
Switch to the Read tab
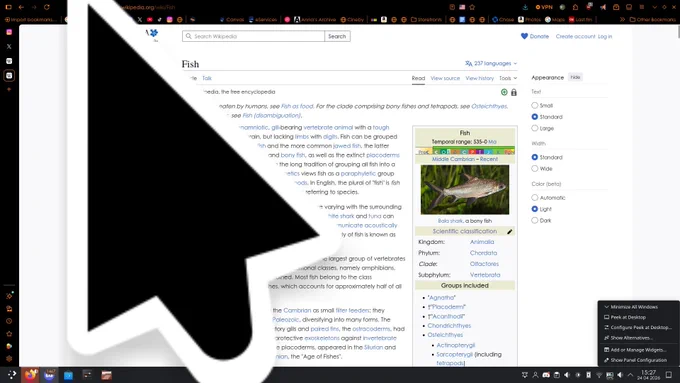pyautogui.click(x=418, y=78)
